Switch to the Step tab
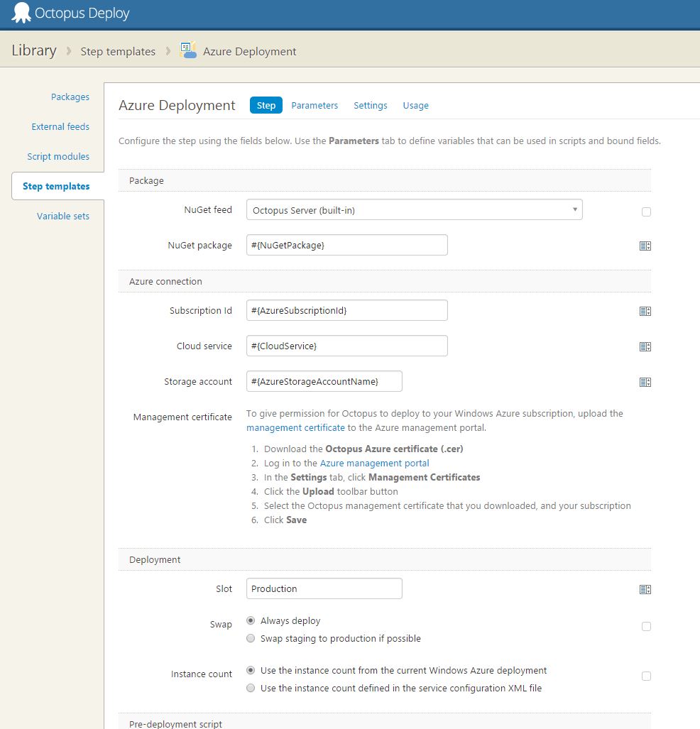Image resolution: width=700 pixels, height=729 pixels. tap(266, 105)
